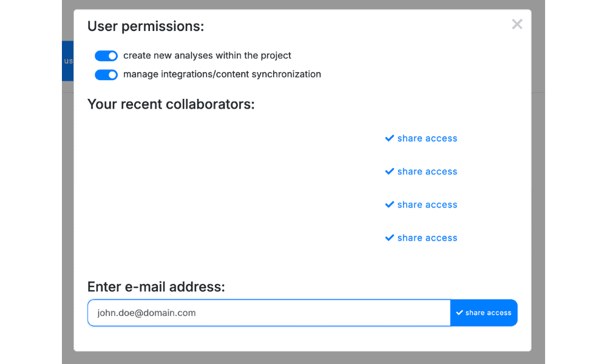Toggle create new analyses permission switch
The width and height of the screenshot is (607, 364).
(x=106, y=56)
